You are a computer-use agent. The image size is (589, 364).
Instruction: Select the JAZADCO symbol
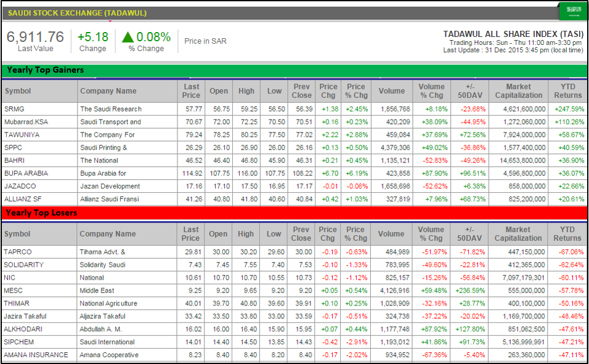pos(20,187)
